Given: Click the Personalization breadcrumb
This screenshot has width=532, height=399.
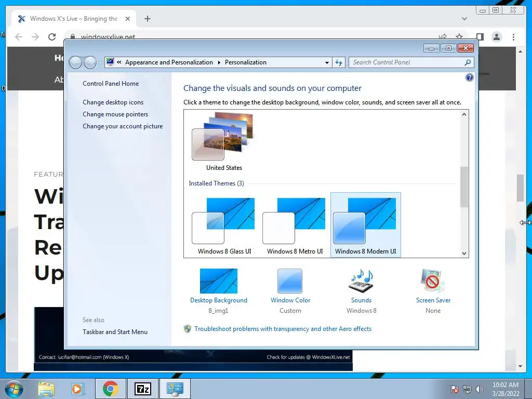Looking at the screenshot, I should click(246, 62).
